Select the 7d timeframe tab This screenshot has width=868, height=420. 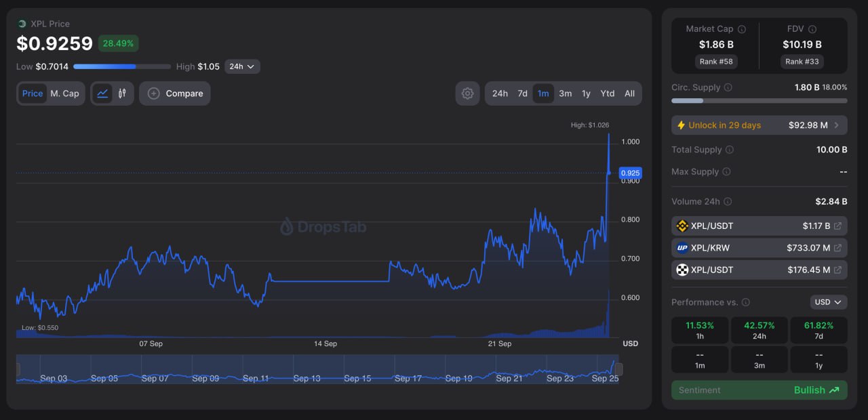pos(522,93)
